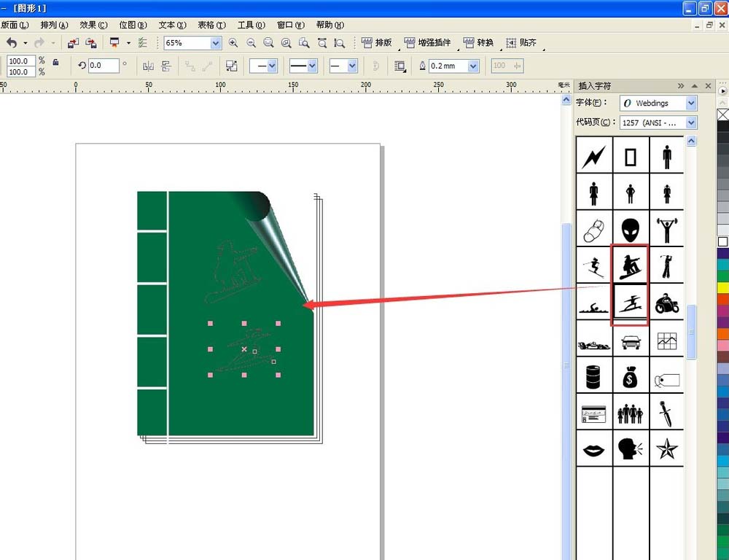Image resolution: width=729 pixels, height=560 pixels.
Task: Open the 帮助(H) menu
Action: tap(330, 25)
